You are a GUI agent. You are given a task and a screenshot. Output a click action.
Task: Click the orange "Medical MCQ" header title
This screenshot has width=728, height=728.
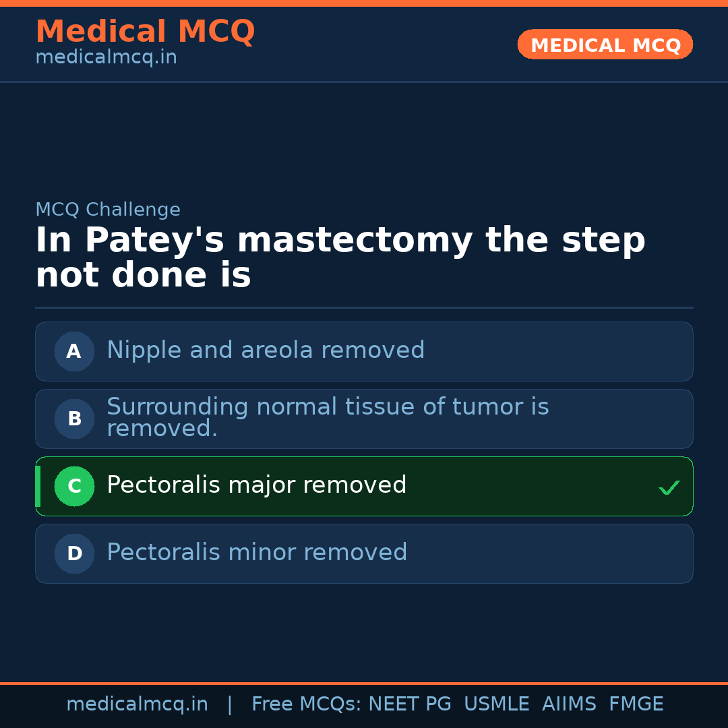click(x=145, y=32)
